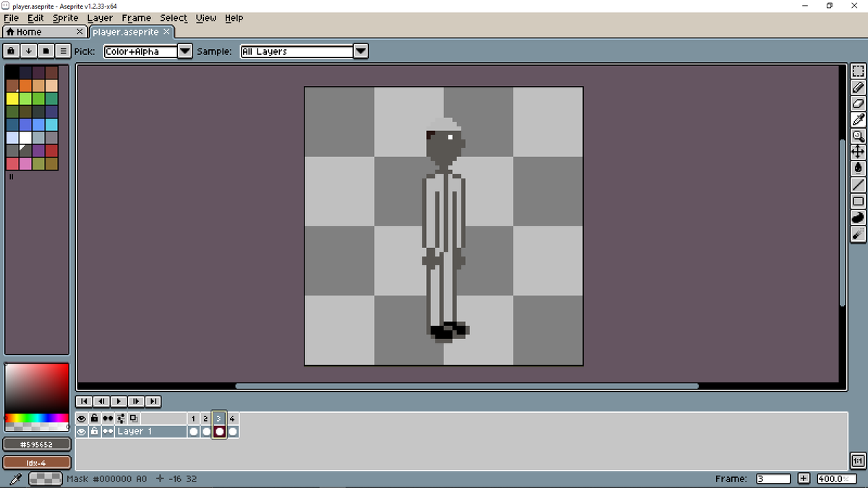
Task: Select the Move tool
Action: [858, 152]
